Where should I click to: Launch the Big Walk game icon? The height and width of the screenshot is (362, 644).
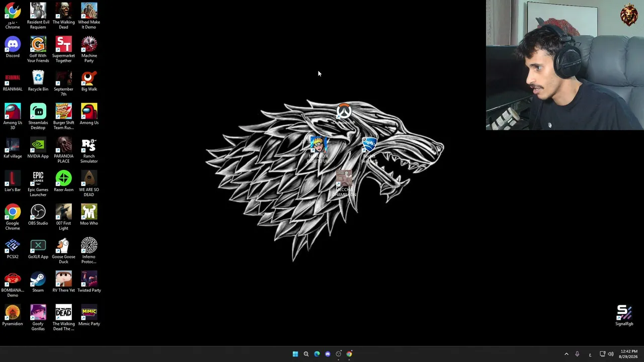[89, 81]
